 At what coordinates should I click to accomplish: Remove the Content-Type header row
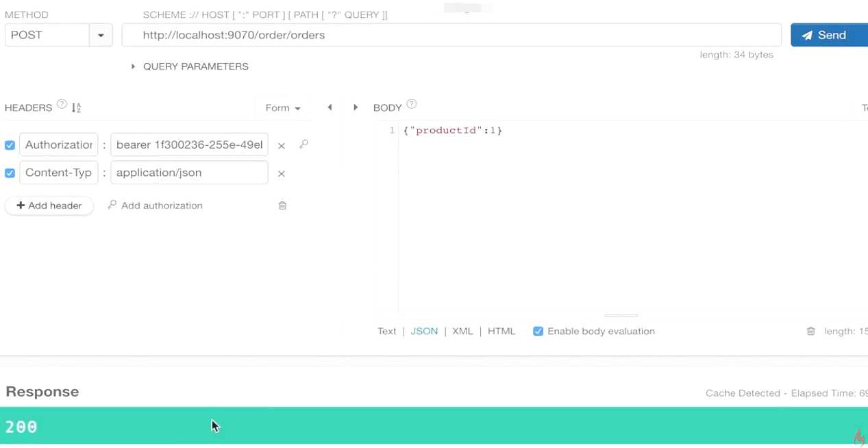pos(281,173)
